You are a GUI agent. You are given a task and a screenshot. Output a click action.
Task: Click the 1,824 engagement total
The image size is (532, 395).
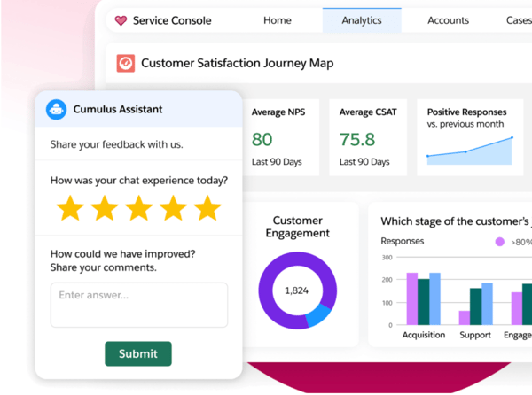pos(296,290)
